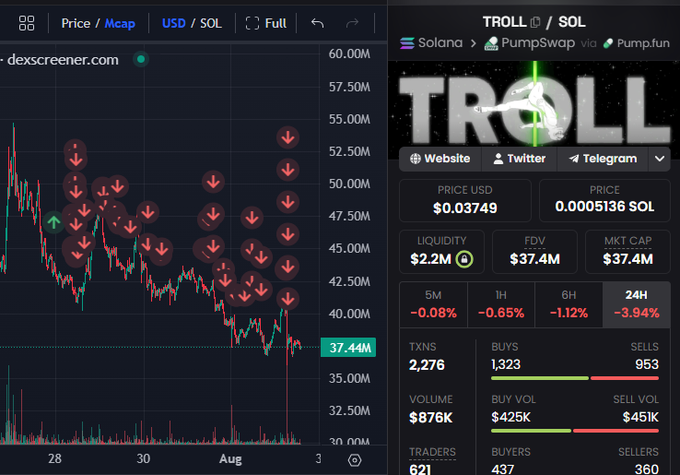
Task: Click the liquidity lock icon
Action: (464, 259)
